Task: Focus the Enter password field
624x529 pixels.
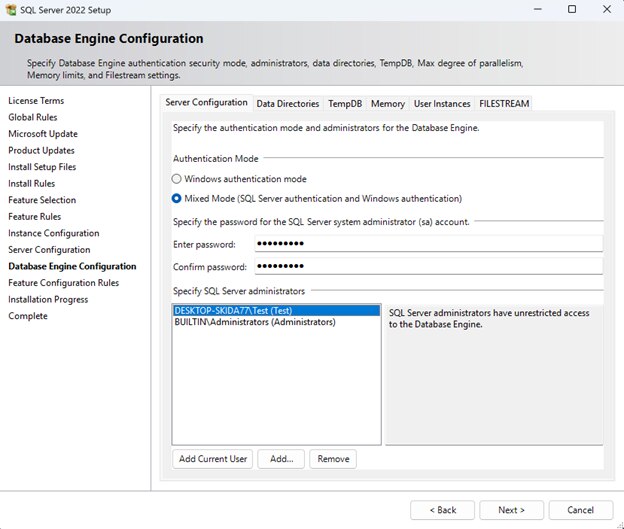Action: coord(429,244)
